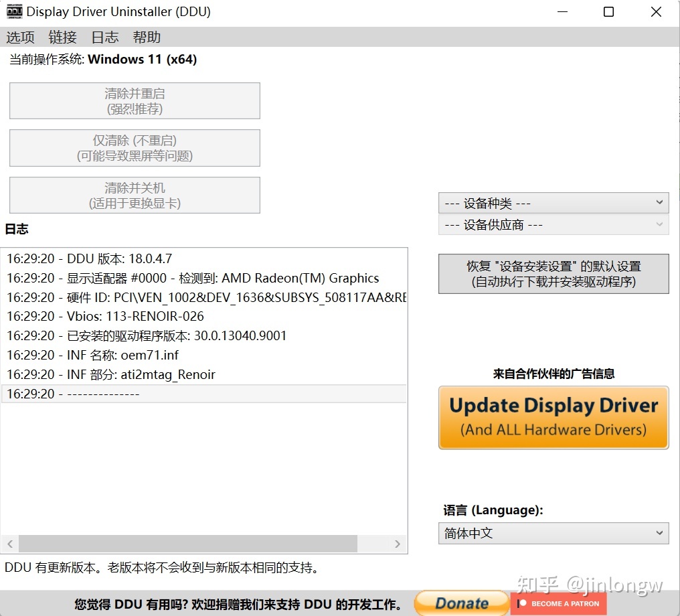
Task: Click 清除并关机 button
Action: [135, 196]
